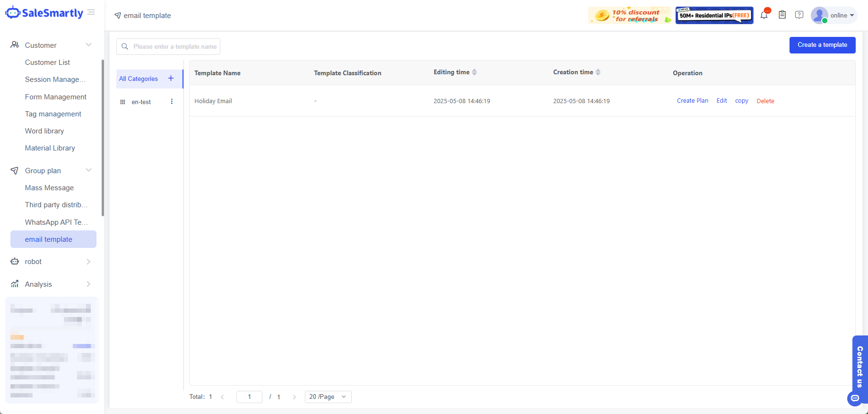The height and width of the screenshot is (414, 868).
Task: Add a category with the plus icon
Action: point(171,79)
